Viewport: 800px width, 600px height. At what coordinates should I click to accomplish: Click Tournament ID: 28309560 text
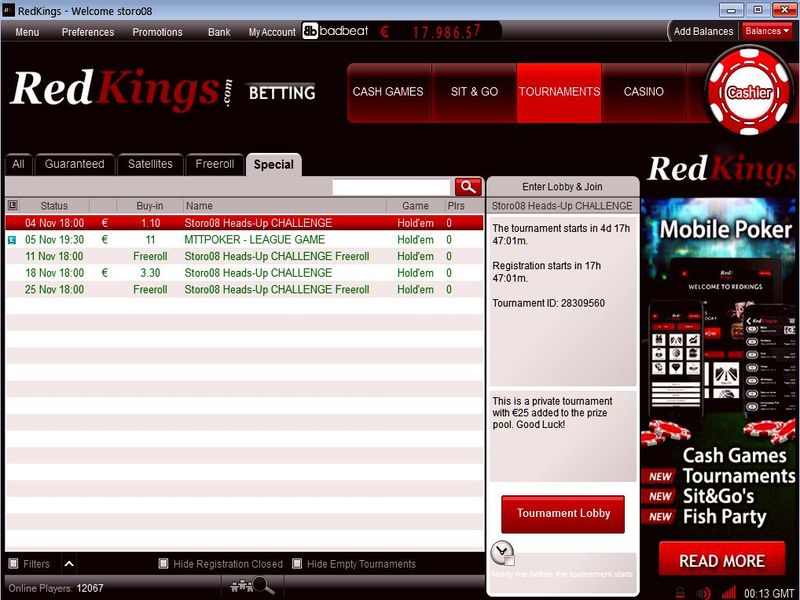(548, 303)
